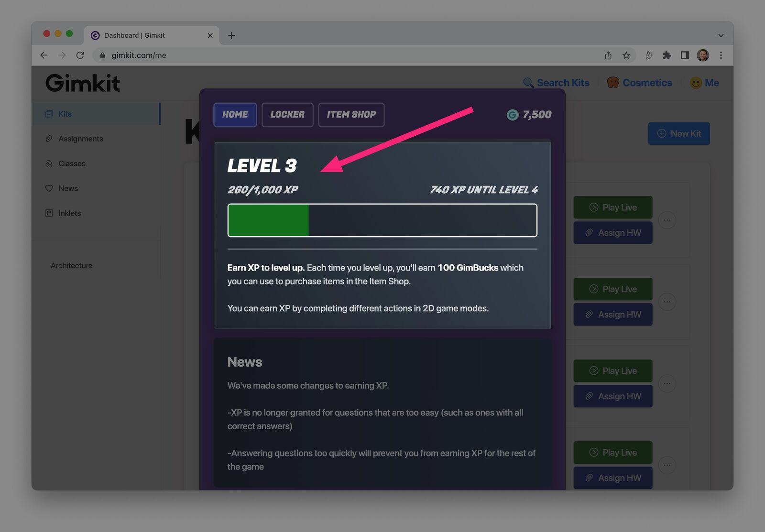
Task: Click the Assignments paperclip icon
Action: pyautogui.click(x=49, y=139)
